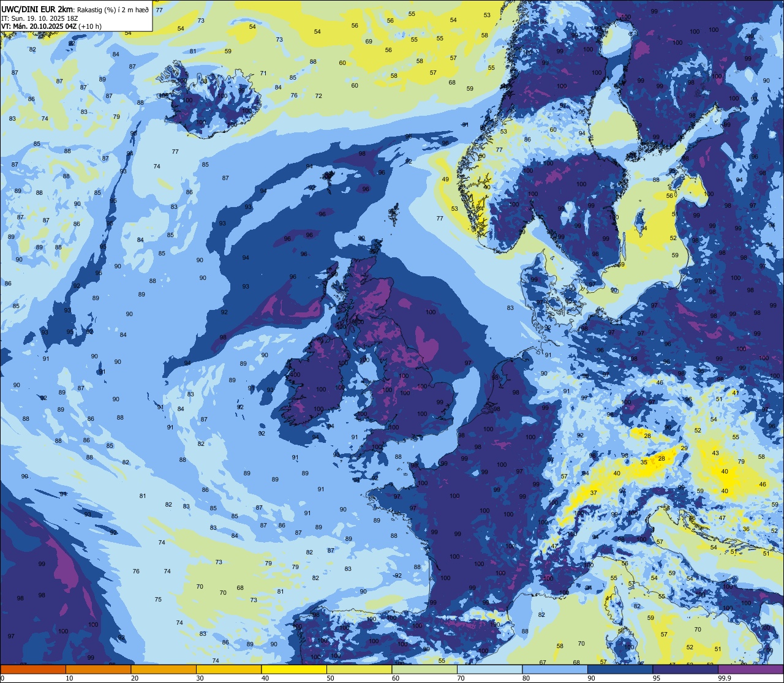Click the '29' humidity value on the map

(x=684, y=448)
